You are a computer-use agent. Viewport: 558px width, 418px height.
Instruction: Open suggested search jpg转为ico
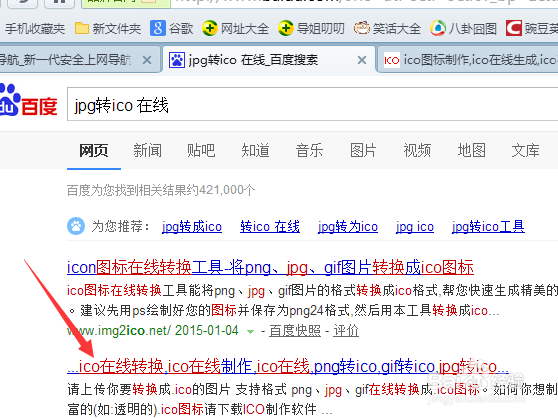(x=348, y=227)
